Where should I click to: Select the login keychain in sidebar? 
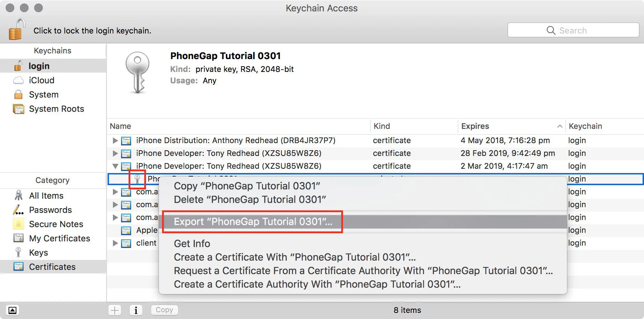tap(53, 66)
